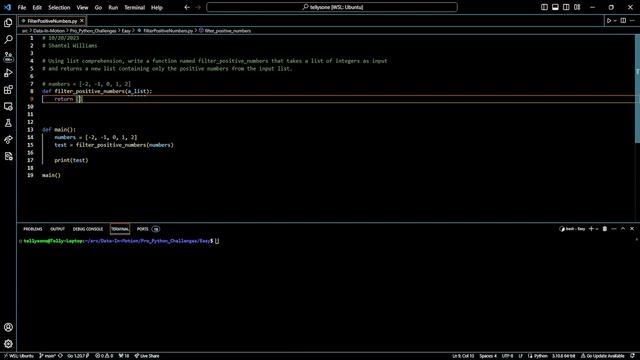Open the run button dropdown arrow

615,20
